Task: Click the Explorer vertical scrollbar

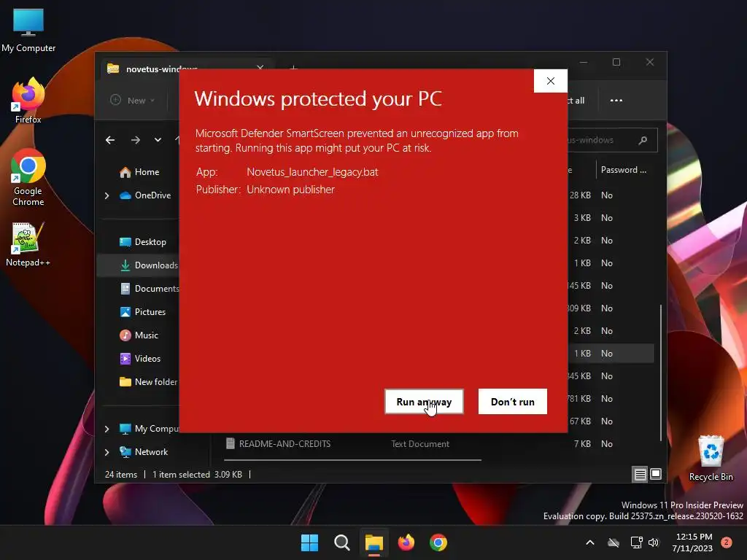Action: pos(661,373)
